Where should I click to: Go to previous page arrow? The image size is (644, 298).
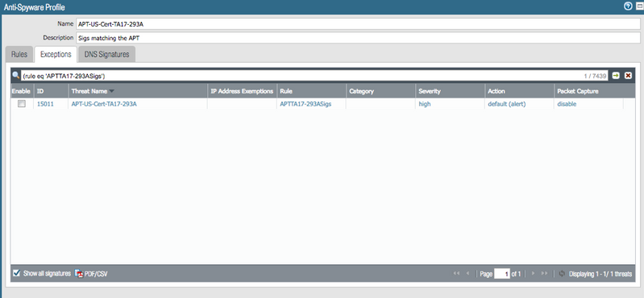click(x=467, y=273)
